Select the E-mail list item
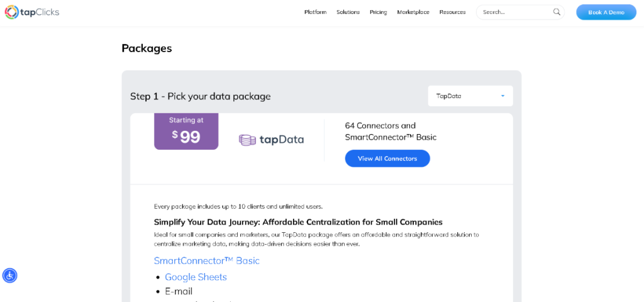This screenshot has width=644, height=302. point(179,291)
